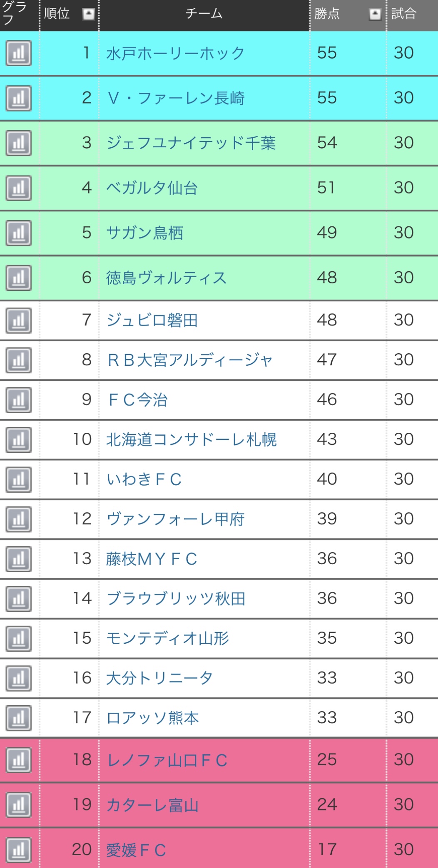Open カターレ富山 team link
438x868 pixels.
152,805
